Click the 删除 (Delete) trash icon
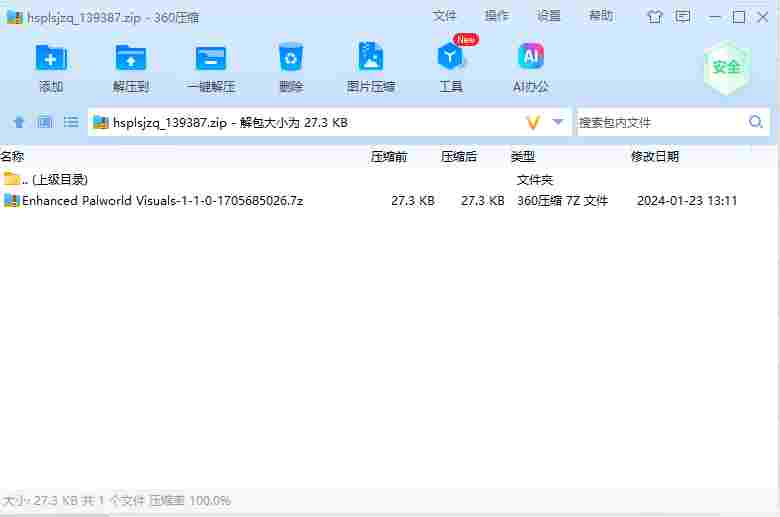This screenshot has width=780, height=517. pos(291,58)
